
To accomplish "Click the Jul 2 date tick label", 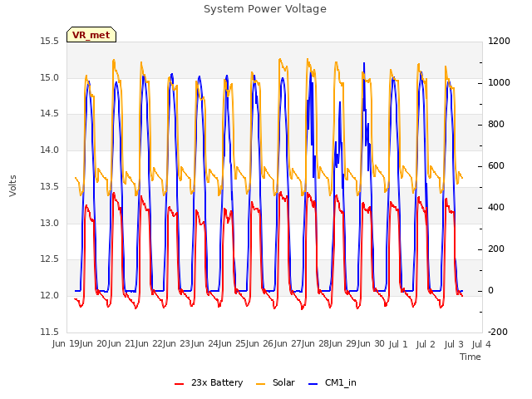I will (425, 344).
